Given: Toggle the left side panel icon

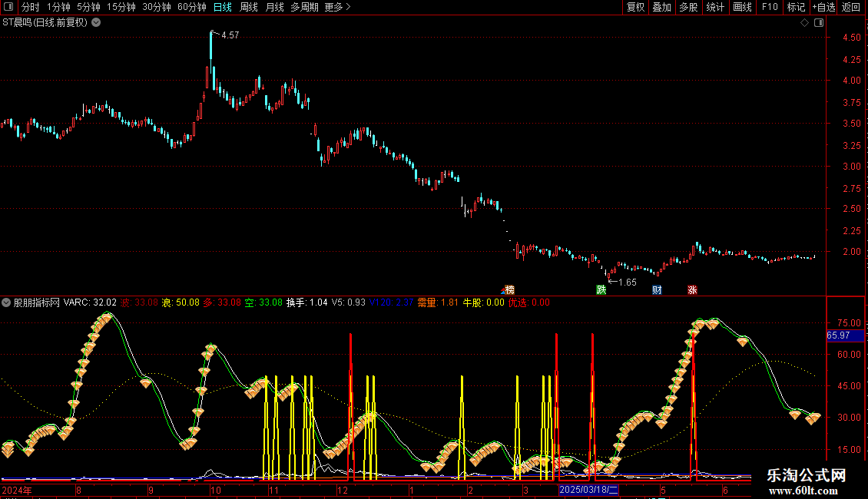Looking at the screenshot, I should click(8, 7).
